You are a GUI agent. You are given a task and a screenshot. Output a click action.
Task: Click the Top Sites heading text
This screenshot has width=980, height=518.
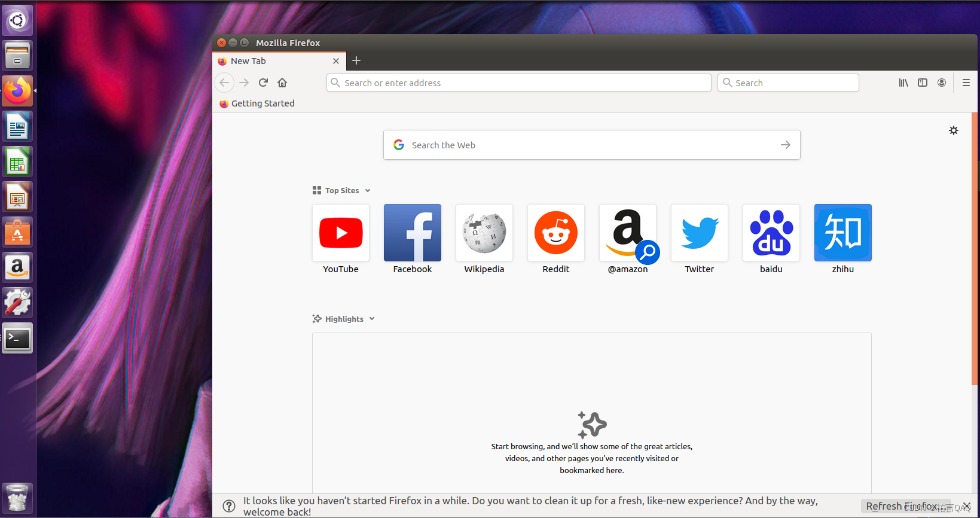[x=342, y=191]
